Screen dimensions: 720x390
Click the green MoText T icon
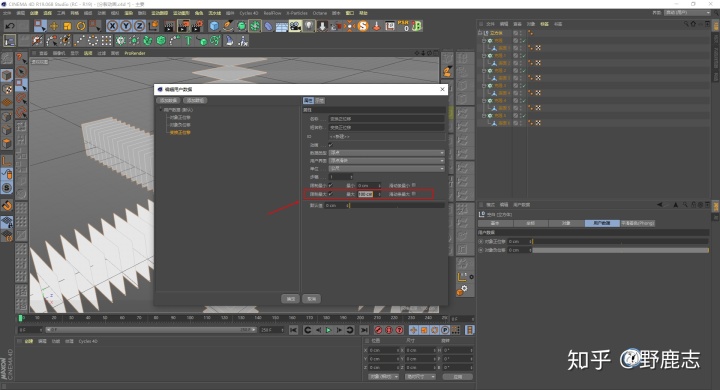click(x=188, y=41)
